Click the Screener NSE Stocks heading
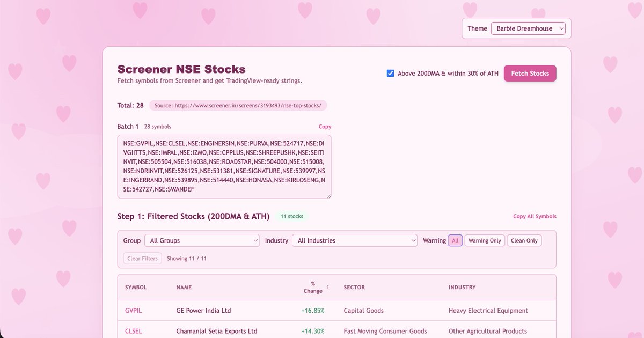Viewport: 644px width, 338px height. [181, 69]
